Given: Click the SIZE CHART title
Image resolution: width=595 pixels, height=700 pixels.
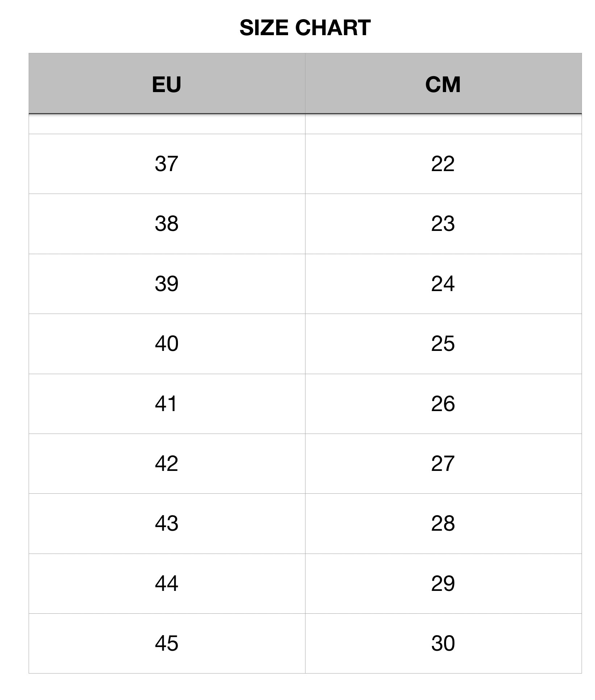Looking at the screenshot, I should 305,28.
